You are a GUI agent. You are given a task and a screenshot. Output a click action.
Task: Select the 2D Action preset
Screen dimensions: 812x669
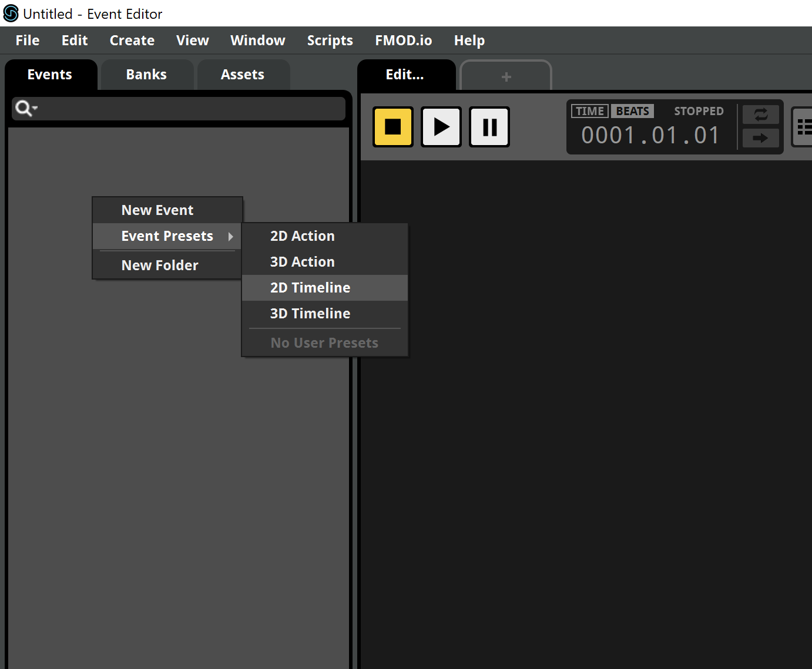[325, 236]
